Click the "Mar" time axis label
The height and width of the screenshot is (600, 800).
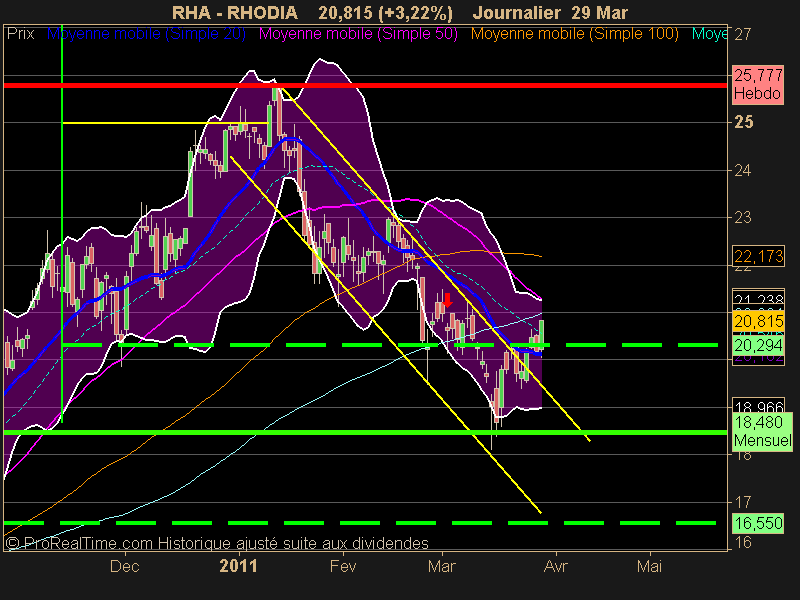(x=442, y=566)
